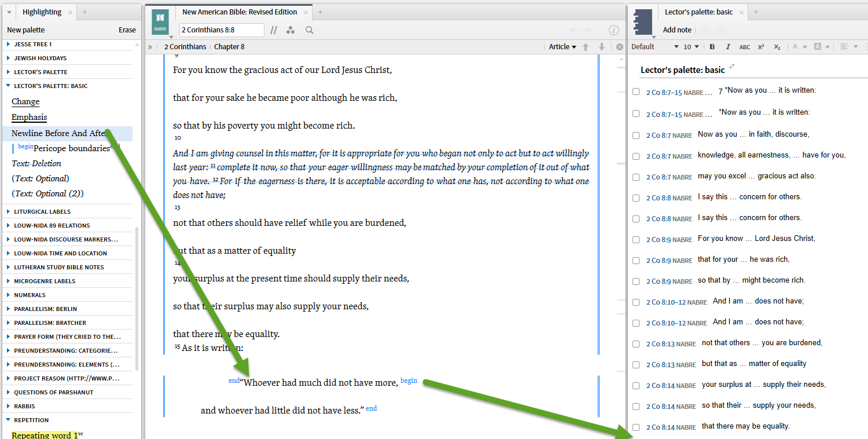Apply superscript formatting in the notes toolbar

[x=761, y=46]
